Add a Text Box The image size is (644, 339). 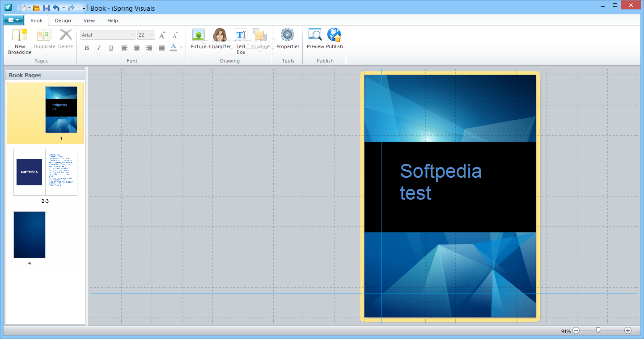pos(241,41)
